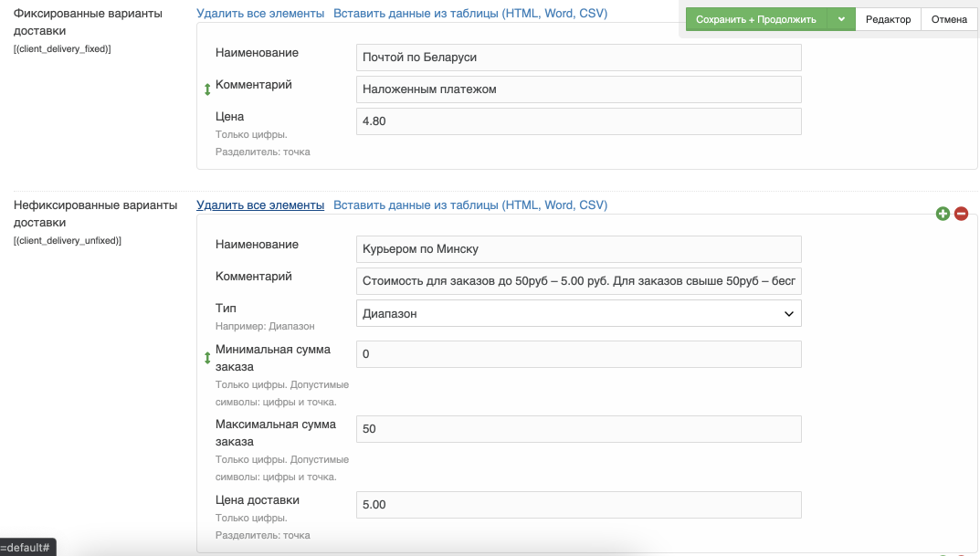
Task: Click the Цена field showing 4.80
Action: [578, 121]
